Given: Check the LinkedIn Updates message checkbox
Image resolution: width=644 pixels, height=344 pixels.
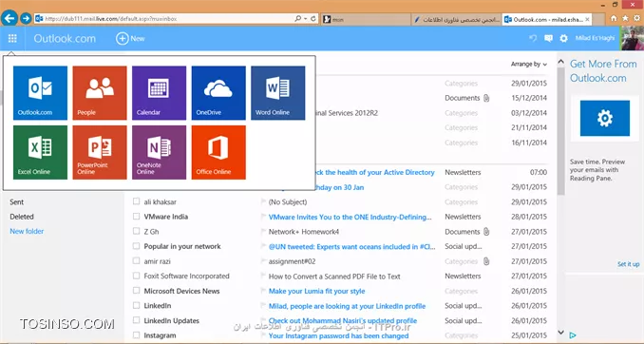Looking at the screenshot, I should pyautogui.click(x=136, y=320).
